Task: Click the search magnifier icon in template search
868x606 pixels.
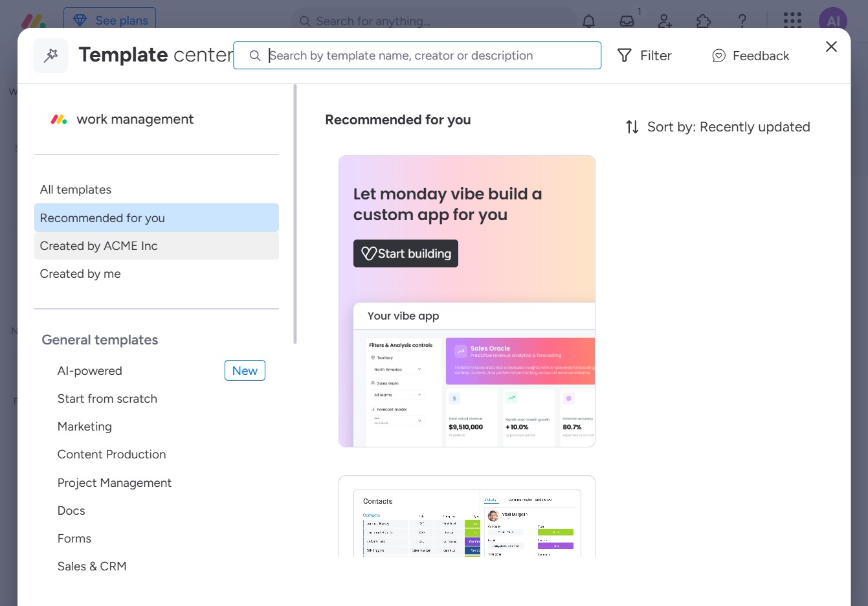Action: tap(255, 56)
